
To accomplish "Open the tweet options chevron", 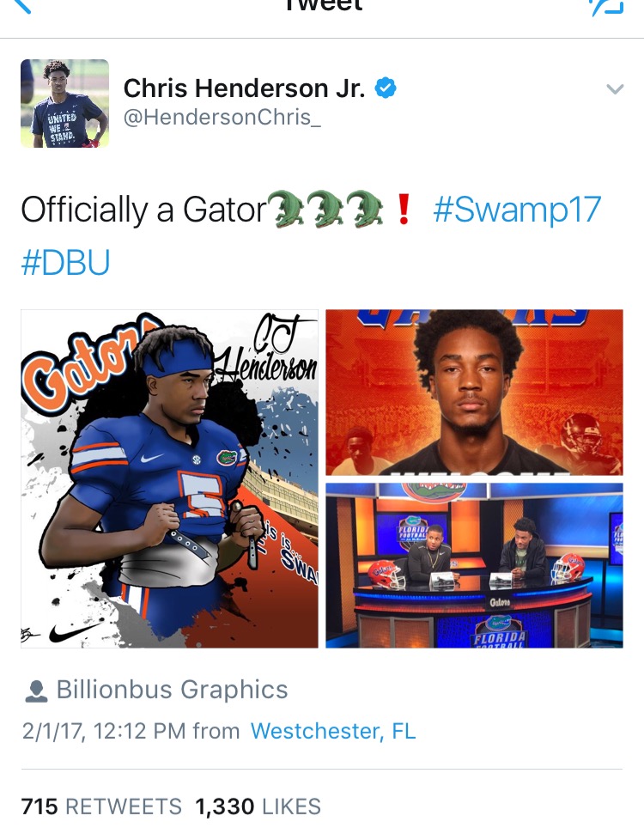I will [x=615, y=88].
